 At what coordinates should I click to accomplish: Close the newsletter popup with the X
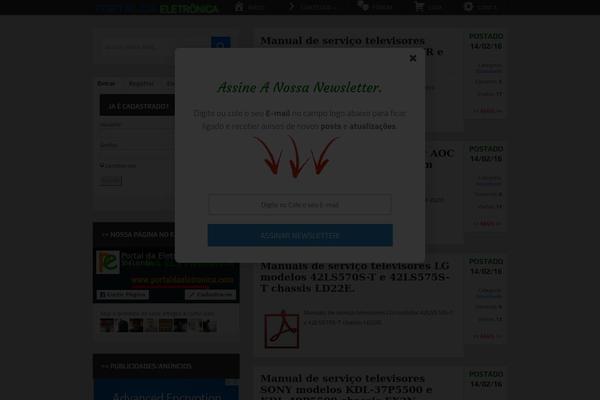[x=412, y=58]
